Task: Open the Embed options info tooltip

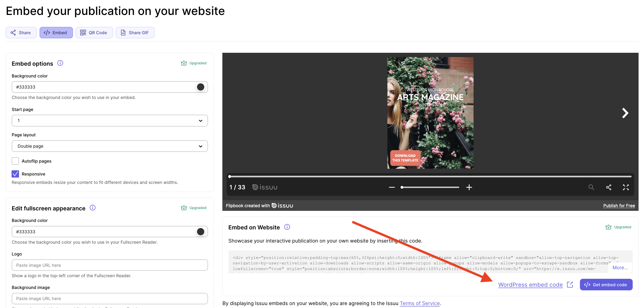Action: (x=60, y=63)
